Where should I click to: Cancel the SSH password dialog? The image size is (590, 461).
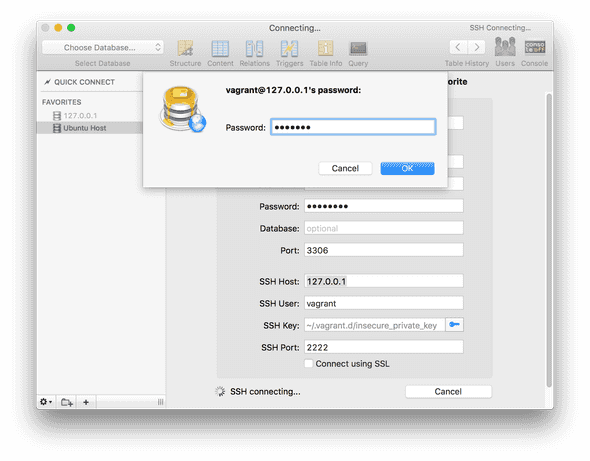point(345,168)
